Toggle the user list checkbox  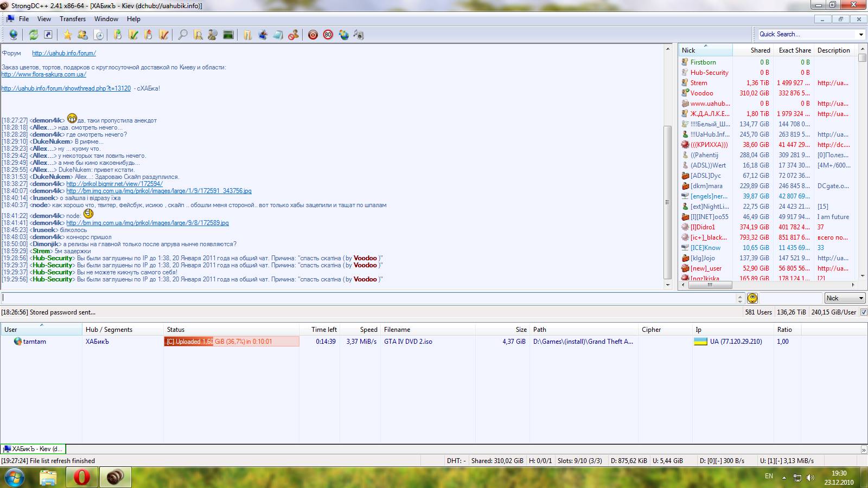(864, 312)
